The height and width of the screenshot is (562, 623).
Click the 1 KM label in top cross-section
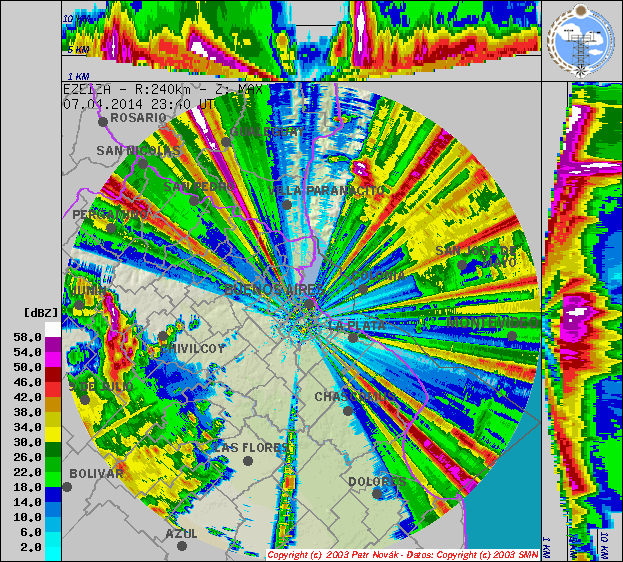pos(78,76)
